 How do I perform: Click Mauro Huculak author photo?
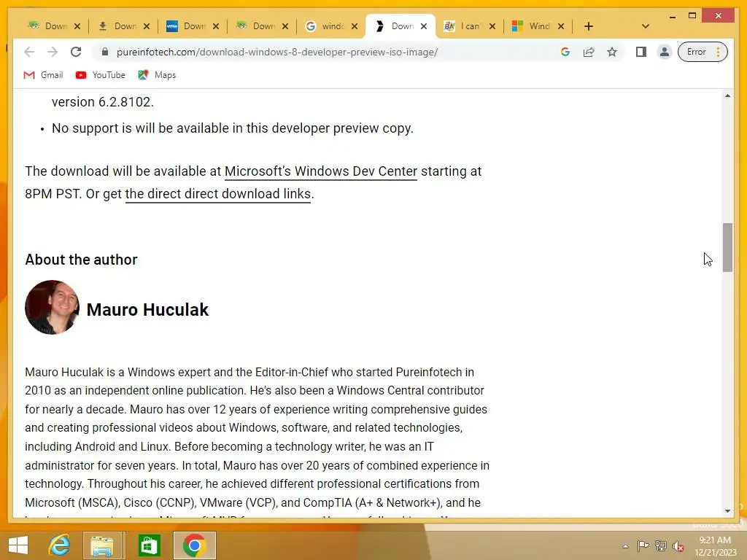(52, 307)
